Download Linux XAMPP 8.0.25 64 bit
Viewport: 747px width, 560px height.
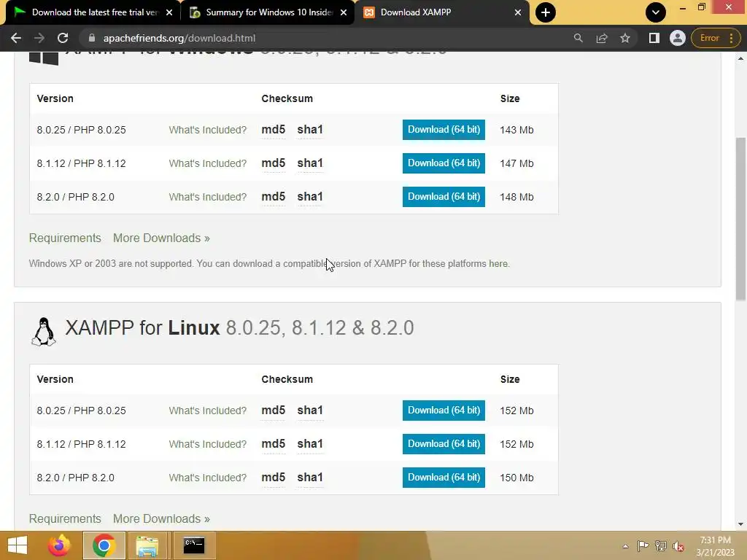pos(444,411)
